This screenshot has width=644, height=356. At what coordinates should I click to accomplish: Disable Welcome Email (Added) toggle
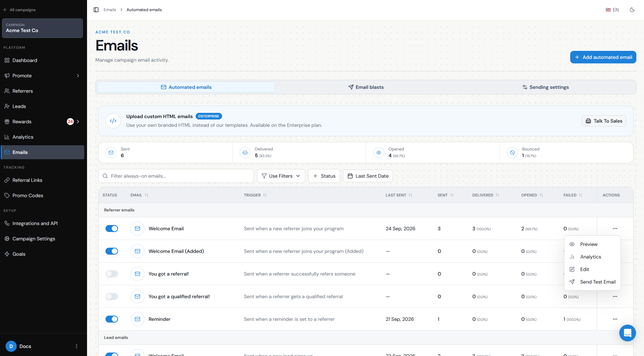click(112, 251)
